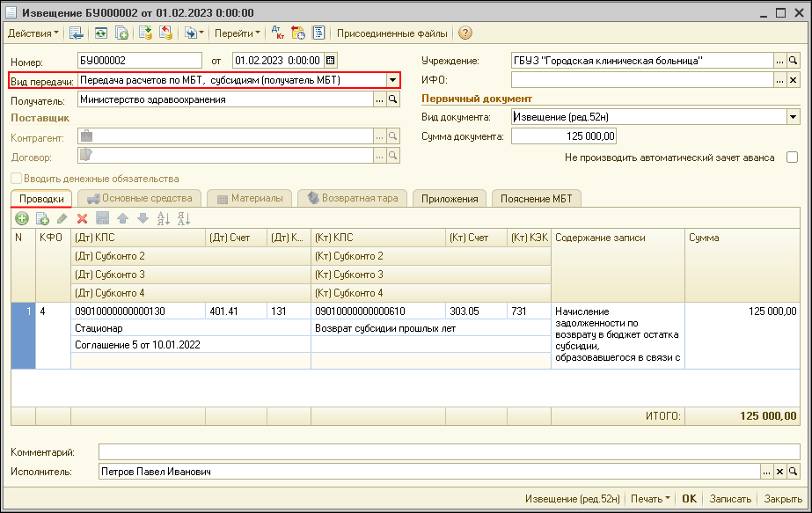
Task: Click the Извещение (ред.52н) print button
Action: [572, 499]
